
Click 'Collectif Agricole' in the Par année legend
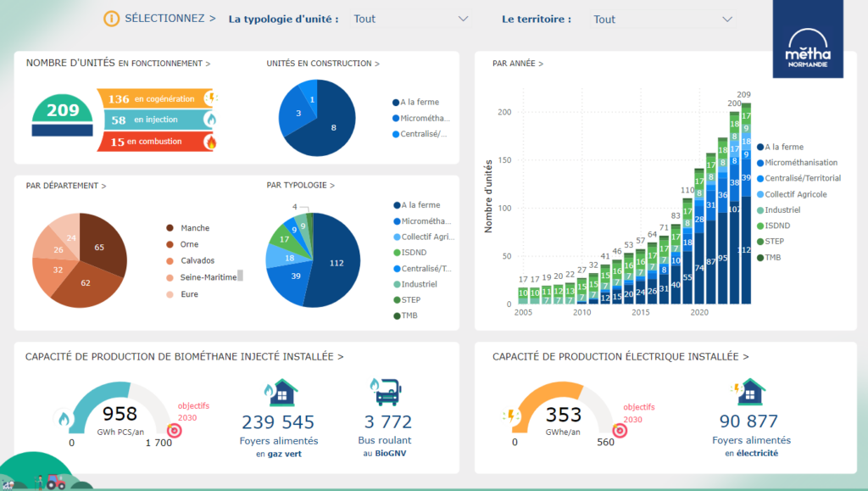(x=796, y=194)
